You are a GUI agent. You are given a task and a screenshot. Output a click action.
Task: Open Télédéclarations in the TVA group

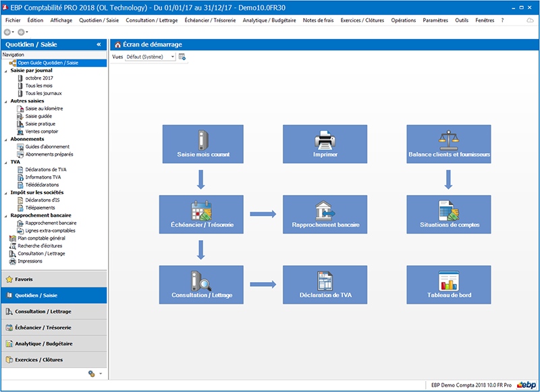pyautogui.click(x=42, y=185)
